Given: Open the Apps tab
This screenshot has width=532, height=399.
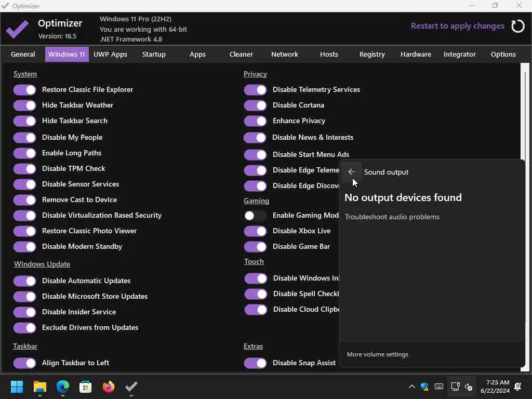Looking at the screenshot, I should point(197,54).
